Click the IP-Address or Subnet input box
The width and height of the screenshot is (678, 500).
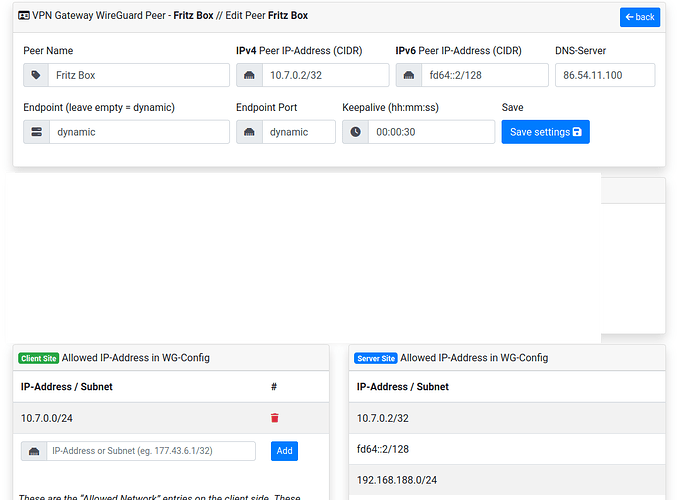(150, 451)
